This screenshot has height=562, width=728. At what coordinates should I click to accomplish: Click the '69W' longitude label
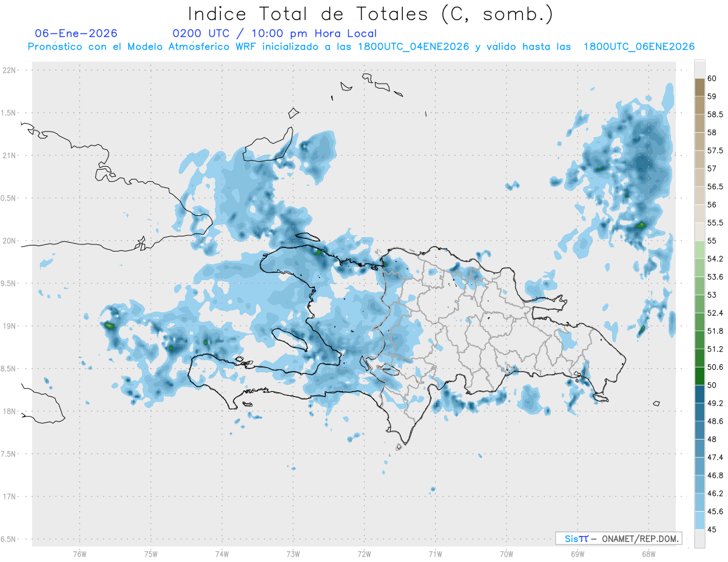(578, 554)
